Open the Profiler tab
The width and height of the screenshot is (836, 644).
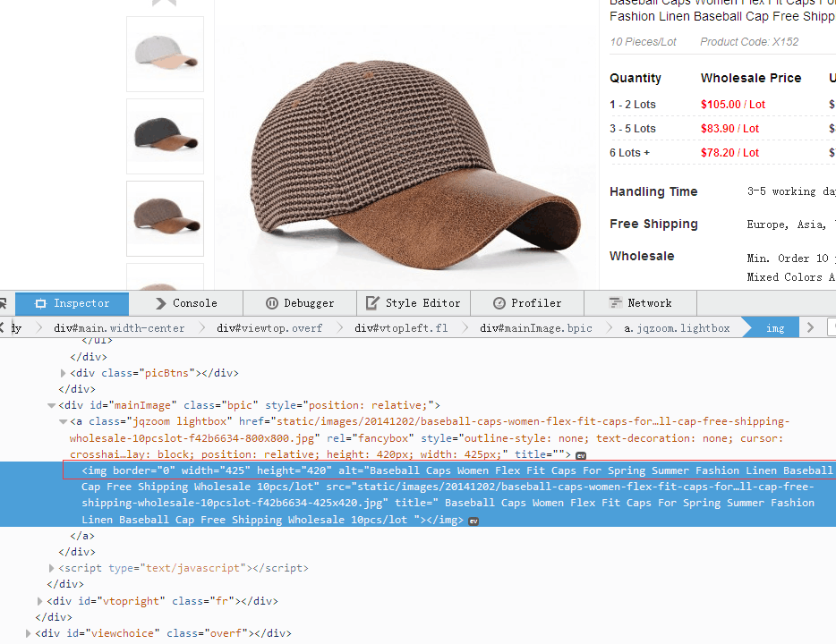click(527, 303)
